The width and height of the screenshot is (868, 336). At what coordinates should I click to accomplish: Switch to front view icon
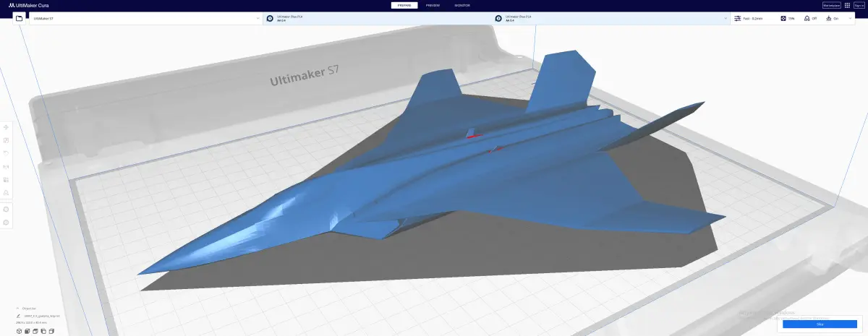coord(27,331)
